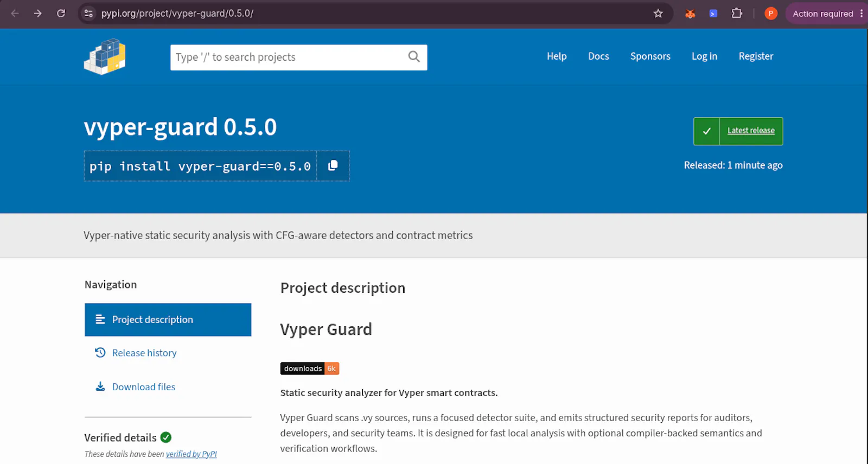Screen dimensions: 868x464
Task: Click the pip install vyper-guard==0.5.0 text
Action: point(200,166)
